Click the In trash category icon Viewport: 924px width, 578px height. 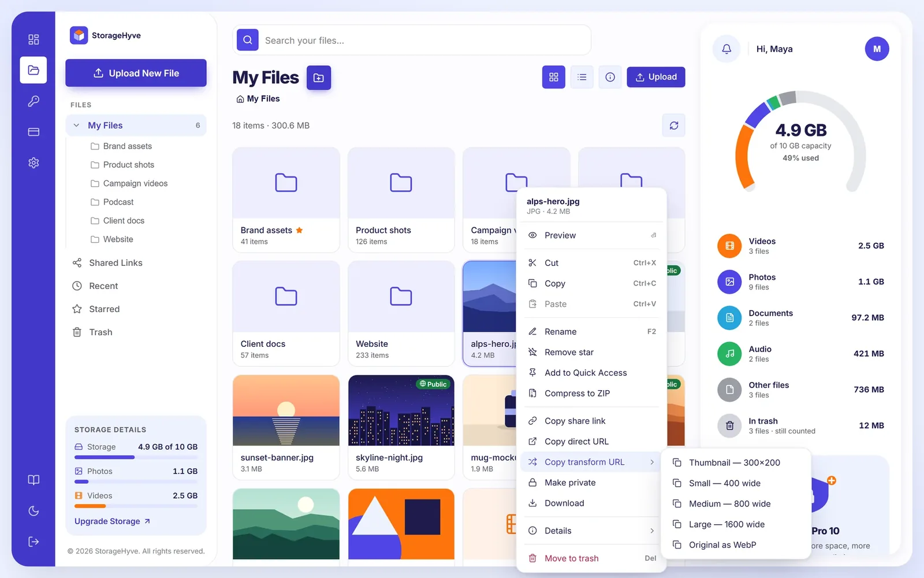729,425
